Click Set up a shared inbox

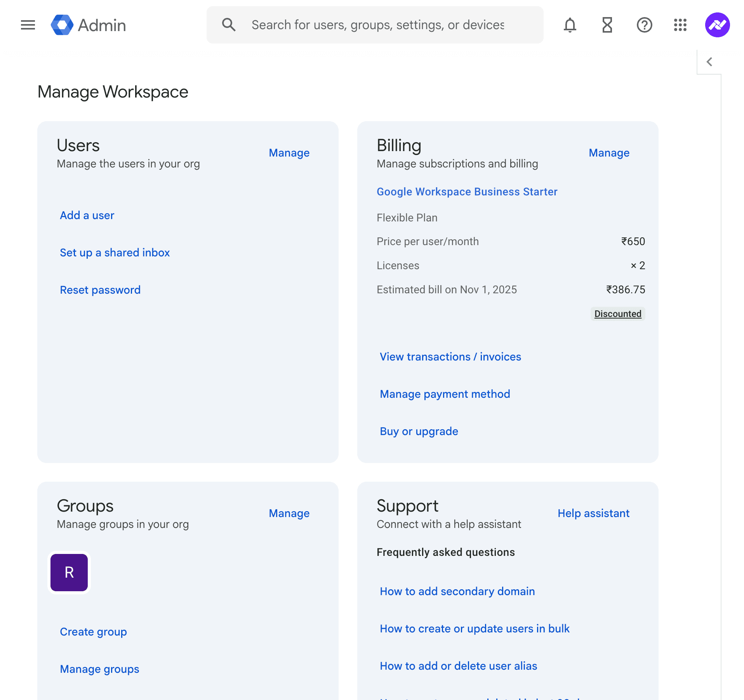click(115, 252)
